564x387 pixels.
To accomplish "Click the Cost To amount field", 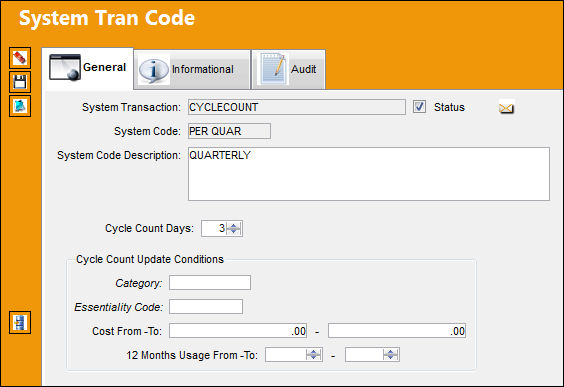I will (397, 331).
